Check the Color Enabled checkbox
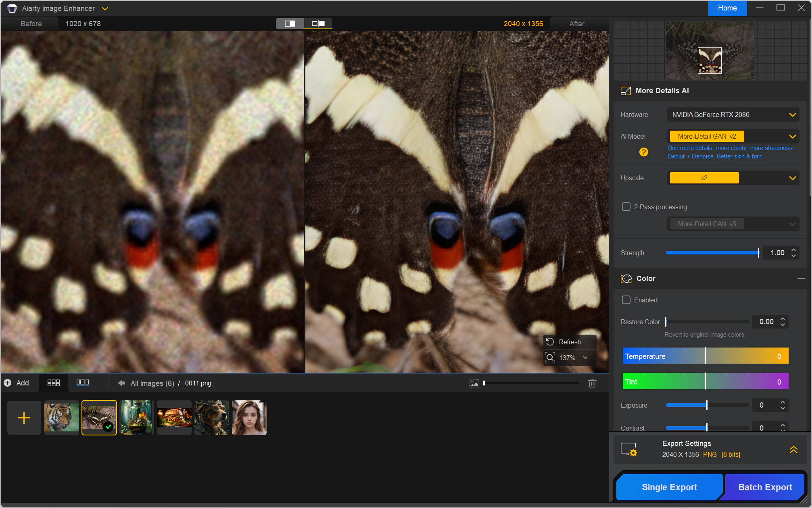812x508 pixels. coord(626,300)
